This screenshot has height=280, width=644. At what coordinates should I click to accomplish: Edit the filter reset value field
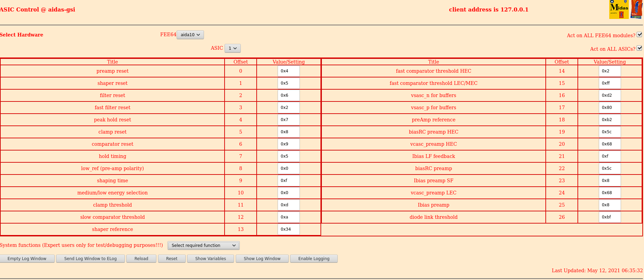[x=289, y=95]
